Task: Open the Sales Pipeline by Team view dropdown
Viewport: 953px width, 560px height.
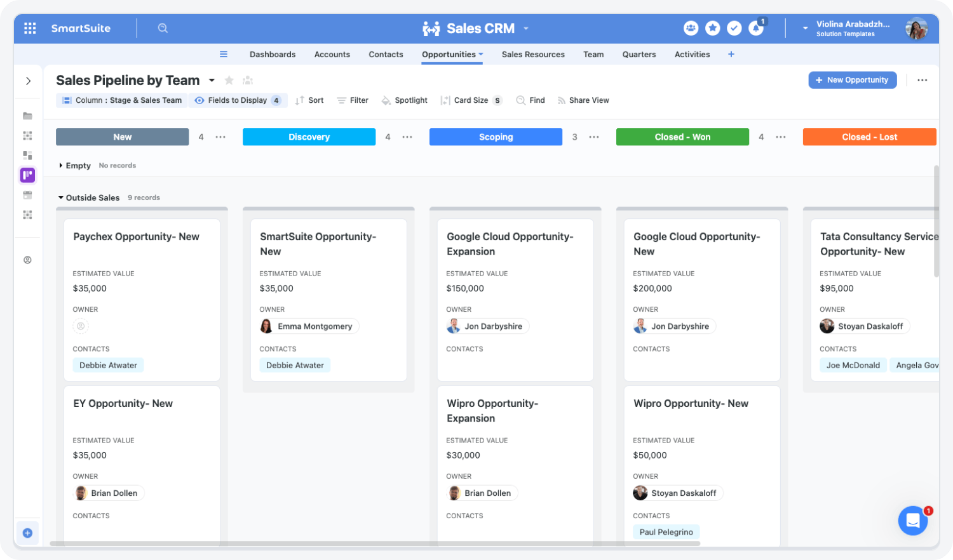Action: coord(212,81)
